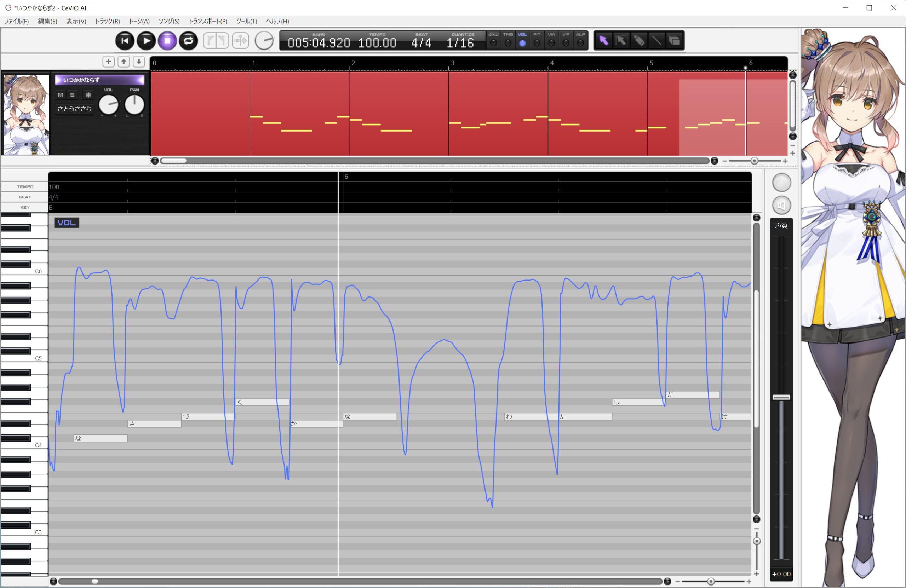Select the pencil draw tool
The width and height of the screenshot is (906, 588).
tap(639, 40)
